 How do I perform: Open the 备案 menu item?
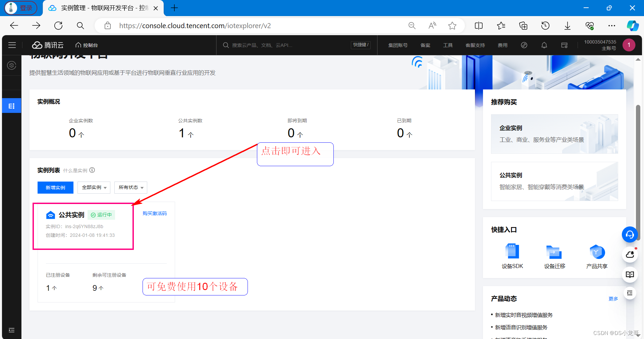pyautogui.click(x=425, y=45)
